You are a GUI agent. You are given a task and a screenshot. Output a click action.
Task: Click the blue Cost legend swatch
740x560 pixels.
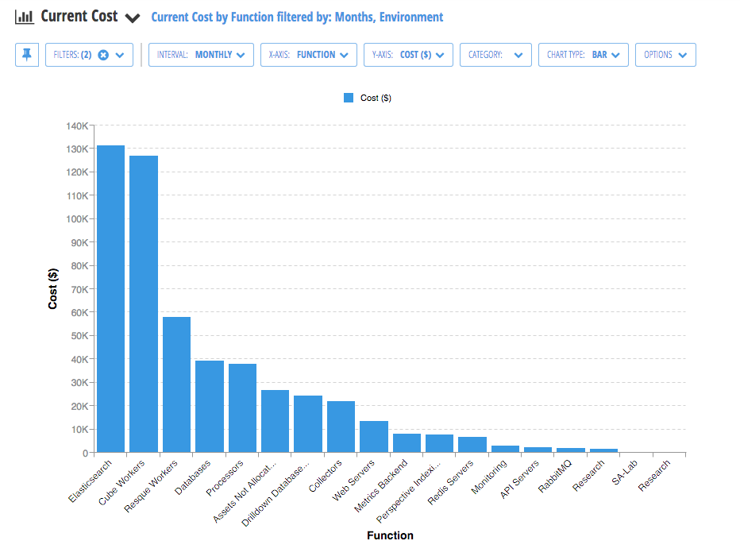pos(349,98)
